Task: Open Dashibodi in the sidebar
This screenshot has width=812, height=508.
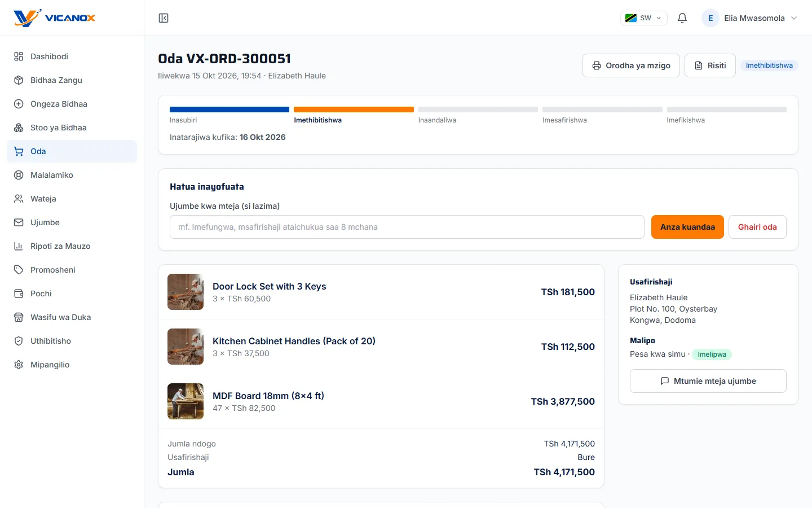Action: pos(72,56)
